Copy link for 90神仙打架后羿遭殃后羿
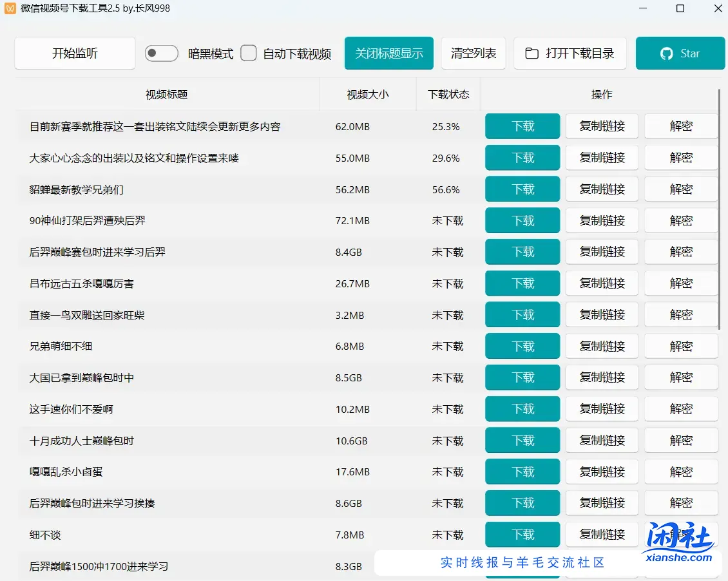Image resolution: width=728 pixels, height=581 pixels. click(x=601, y=220)
